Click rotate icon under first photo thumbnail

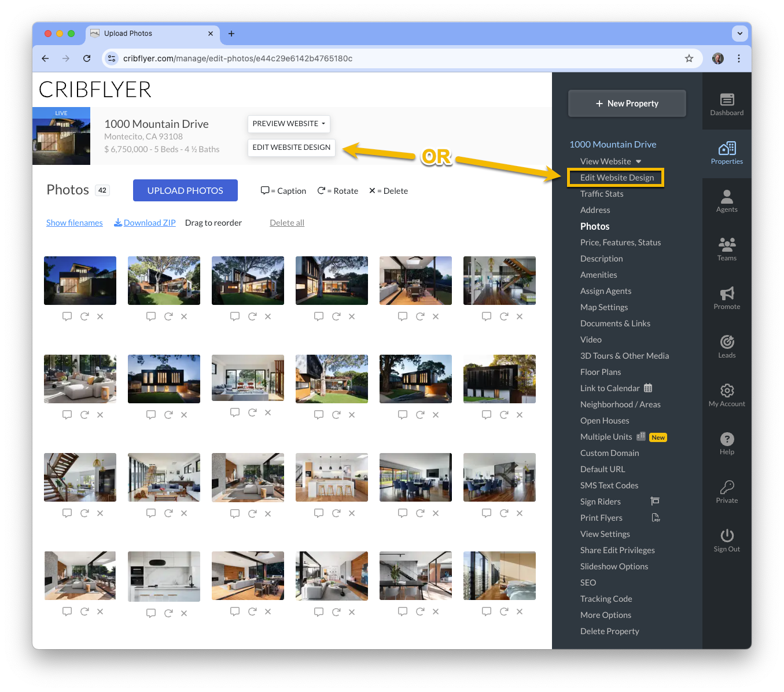click(84, 316)
